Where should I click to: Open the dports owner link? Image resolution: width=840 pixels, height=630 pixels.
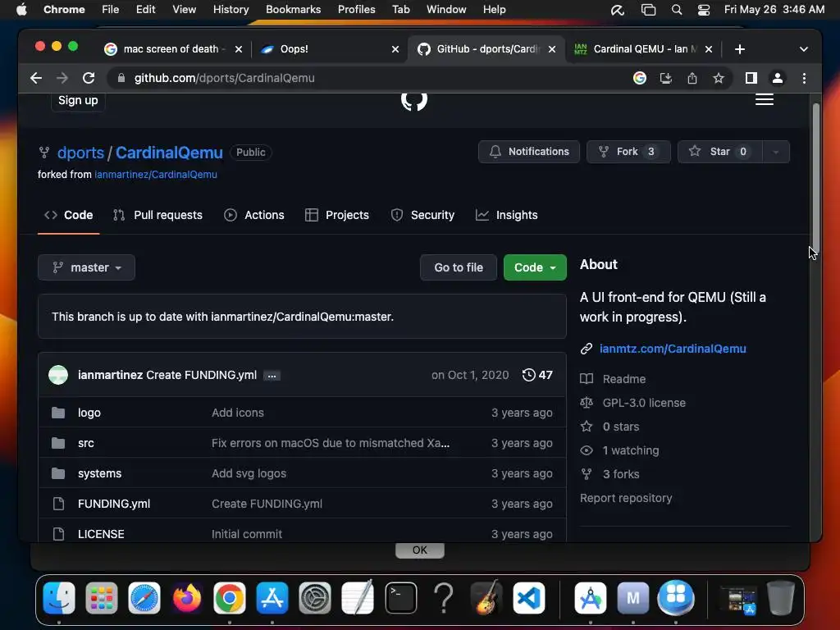click(x=80, y=153)
